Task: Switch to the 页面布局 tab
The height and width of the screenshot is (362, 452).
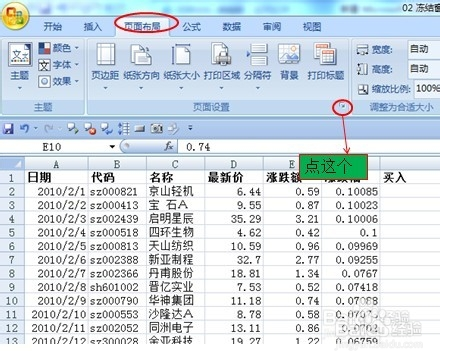Action: tap(142, 26)
